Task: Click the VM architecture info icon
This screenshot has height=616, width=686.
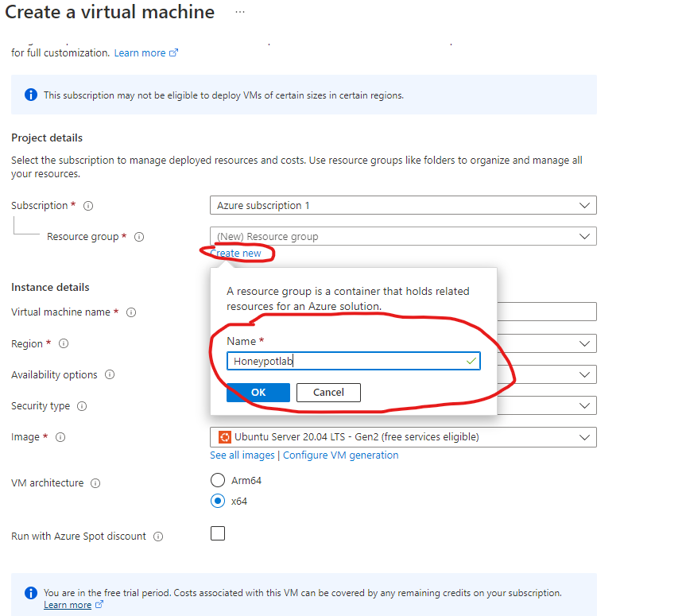Action: 95,482
